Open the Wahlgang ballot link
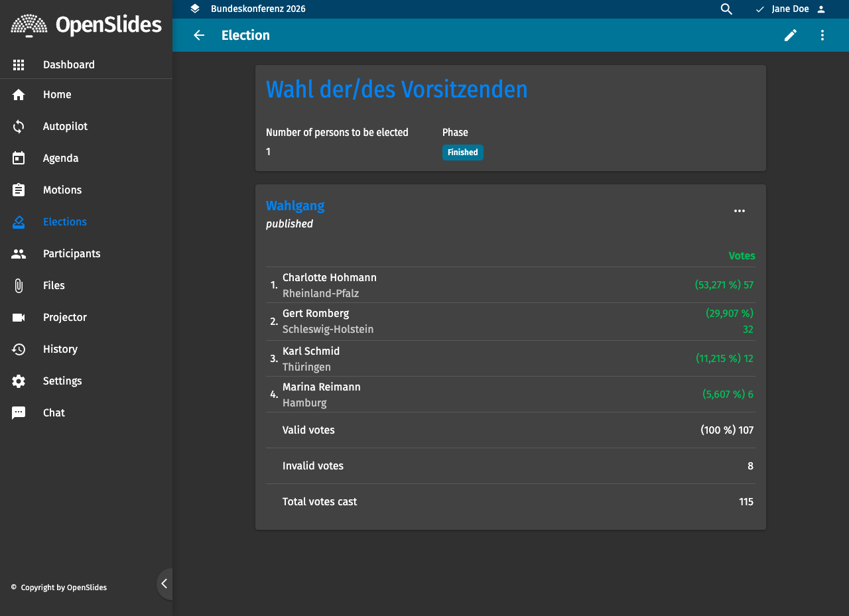 pos(295,206)
